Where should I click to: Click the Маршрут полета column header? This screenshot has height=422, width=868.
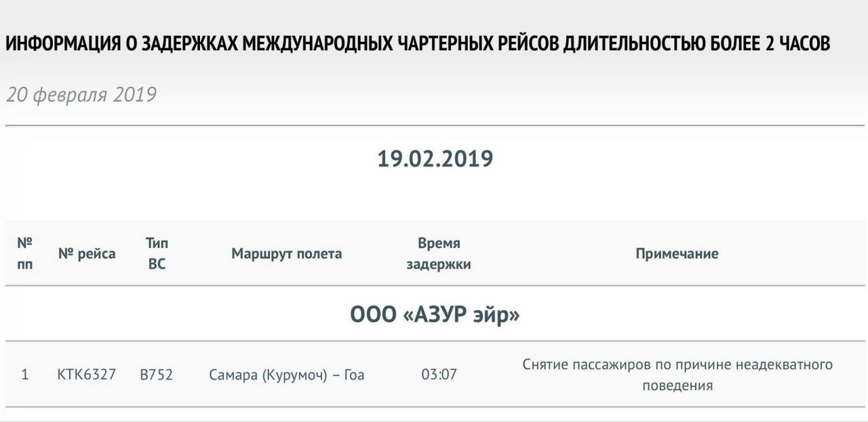pyautogui.click(x=287, y=254)
